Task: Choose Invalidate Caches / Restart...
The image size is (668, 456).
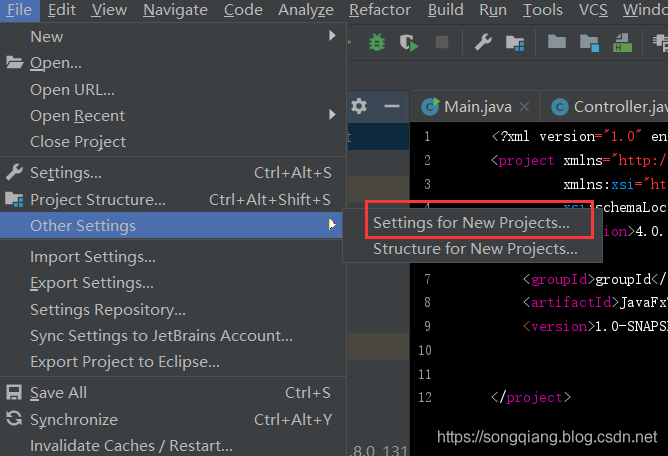Action: click(x=173, y=445)
